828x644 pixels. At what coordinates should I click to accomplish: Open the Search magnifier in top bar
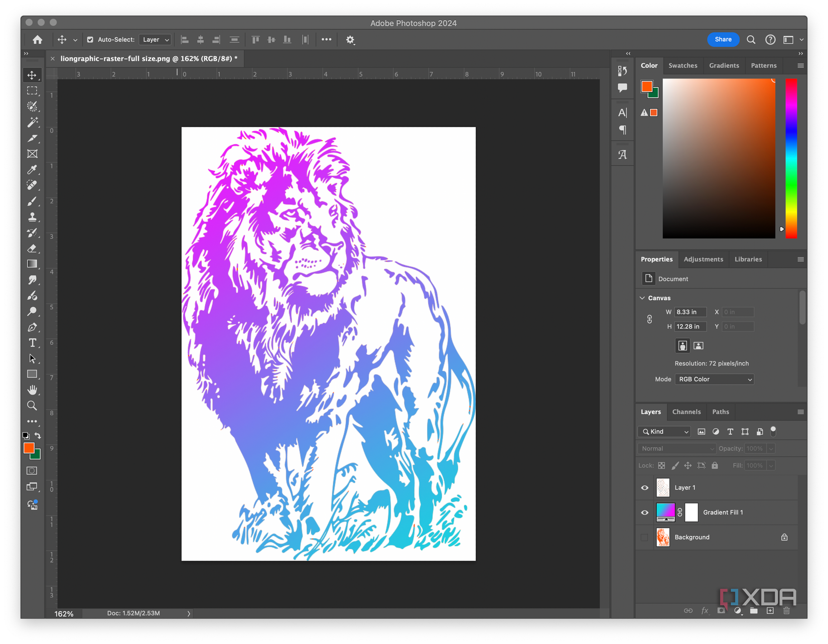pos(751,40)
